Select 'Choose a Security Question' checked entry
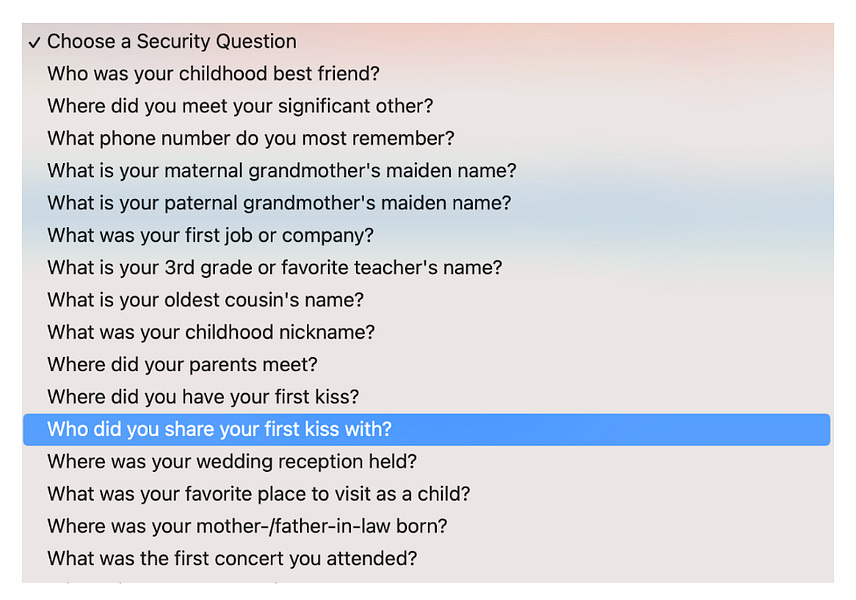 427,41
